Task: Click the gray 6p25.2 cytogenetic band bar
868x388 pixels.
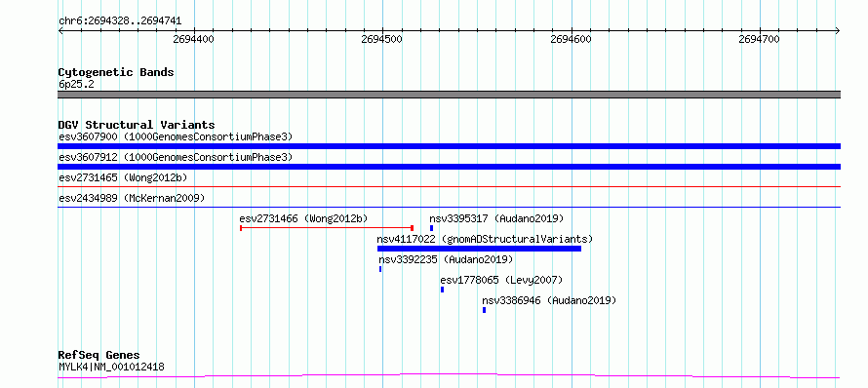Action: (x=449, y=95)
